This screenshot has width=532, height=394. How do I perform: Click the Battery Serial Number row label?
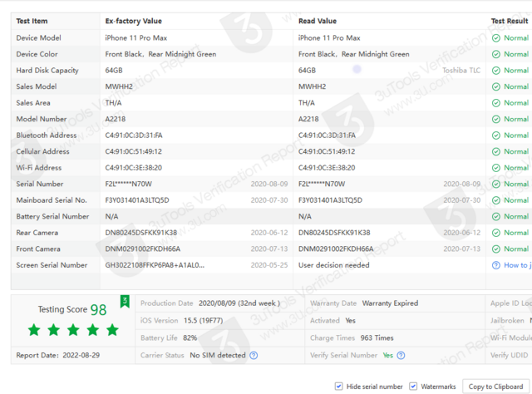[x=52, y=216]
